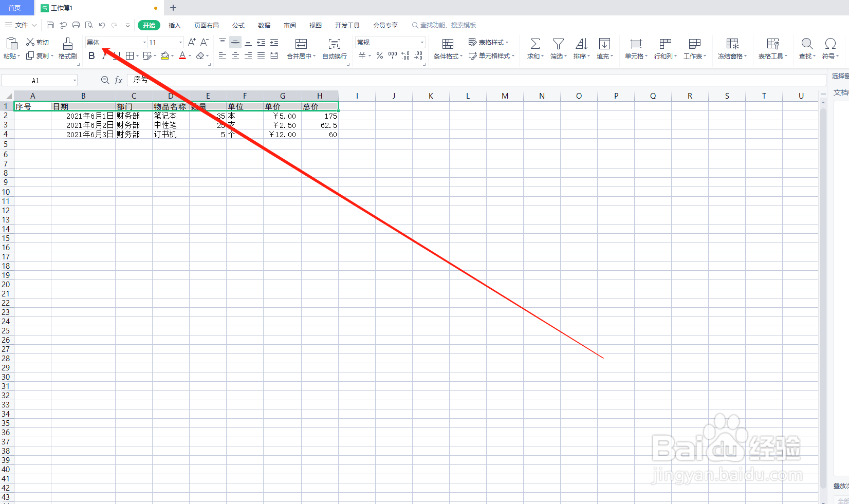This screenshot has height=504, width=849.
Task: Switch to the 数据 (Data) tab
Action: tap(264, 25)
